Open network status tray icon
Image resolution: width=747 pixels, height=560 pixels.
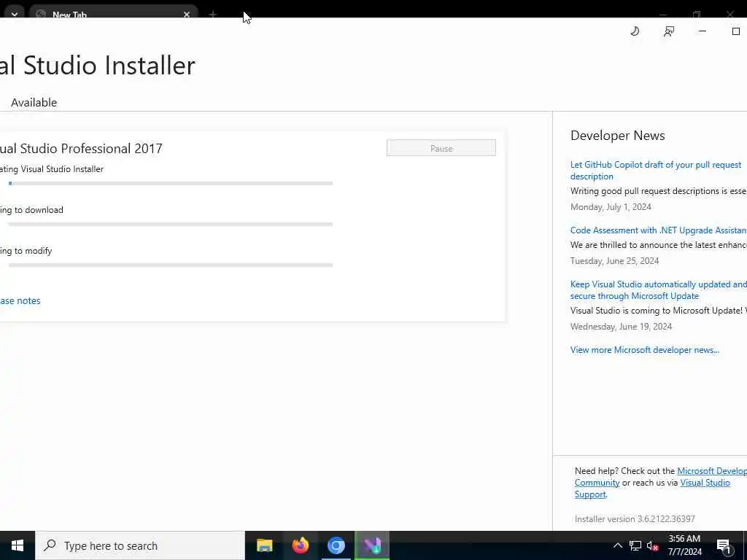635,545
